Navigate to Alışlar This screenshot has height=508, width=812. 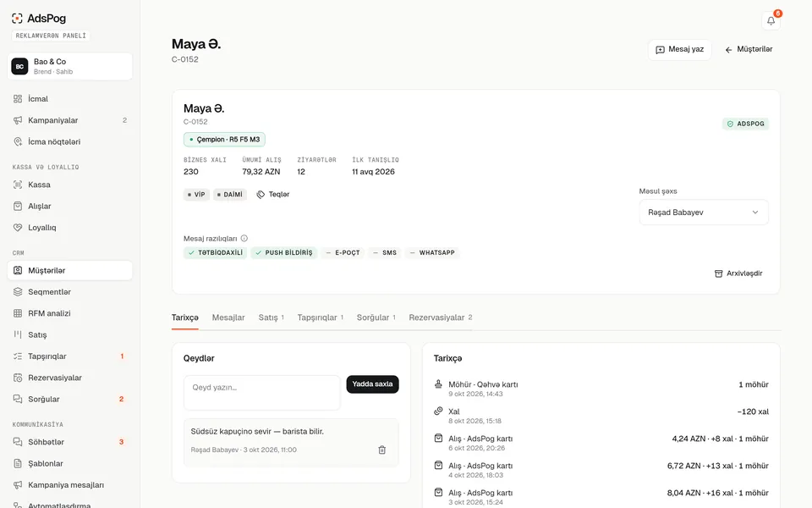(70, 206)
